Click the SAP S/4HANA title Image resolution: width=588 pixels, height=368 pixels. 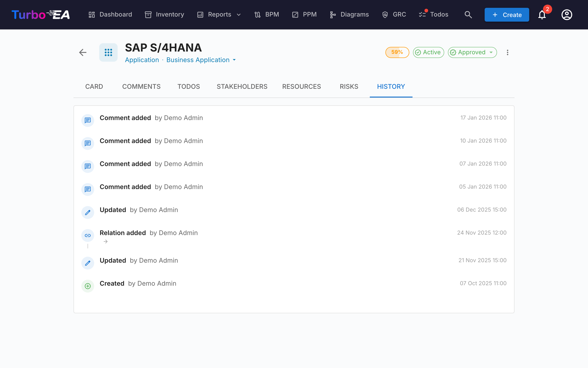point(163,47)
